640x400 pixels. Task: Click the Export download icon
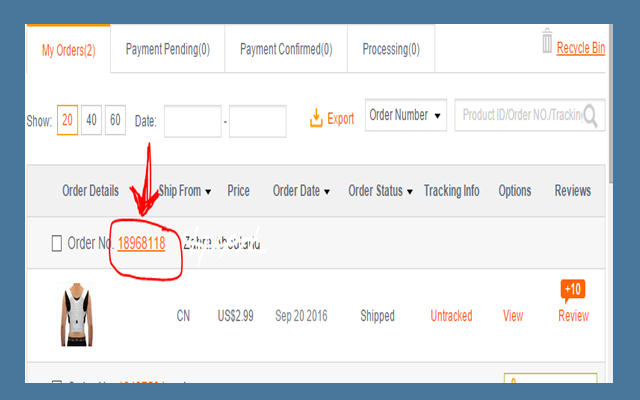pyautogui.click(x=316, y=118)
